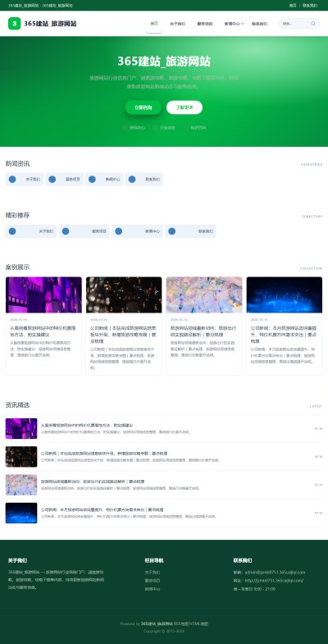Open purple film-strip thumbnail in 案例展示 cards

[43, 295]
